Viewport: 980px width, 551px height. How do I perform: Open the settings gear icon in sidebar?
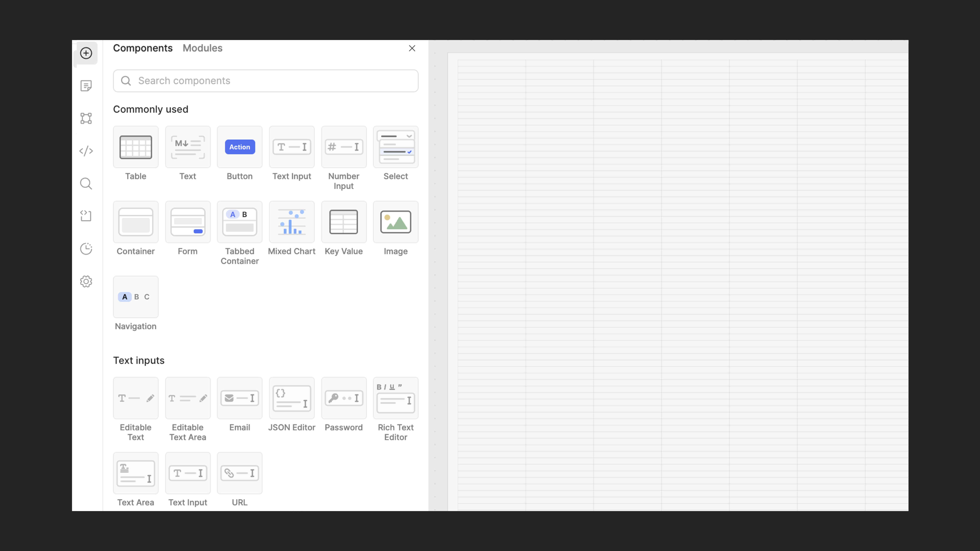point(86,281)
